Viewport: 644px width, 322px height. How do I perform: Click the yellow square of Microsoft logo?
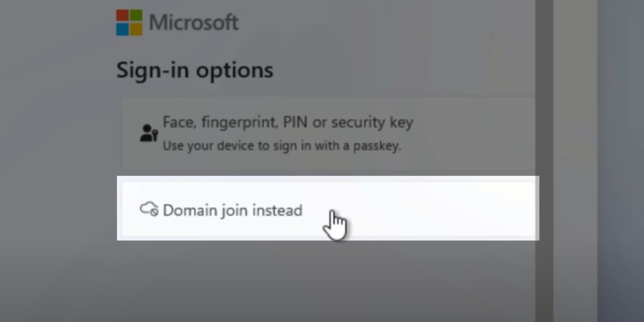(x=136, y=29)
